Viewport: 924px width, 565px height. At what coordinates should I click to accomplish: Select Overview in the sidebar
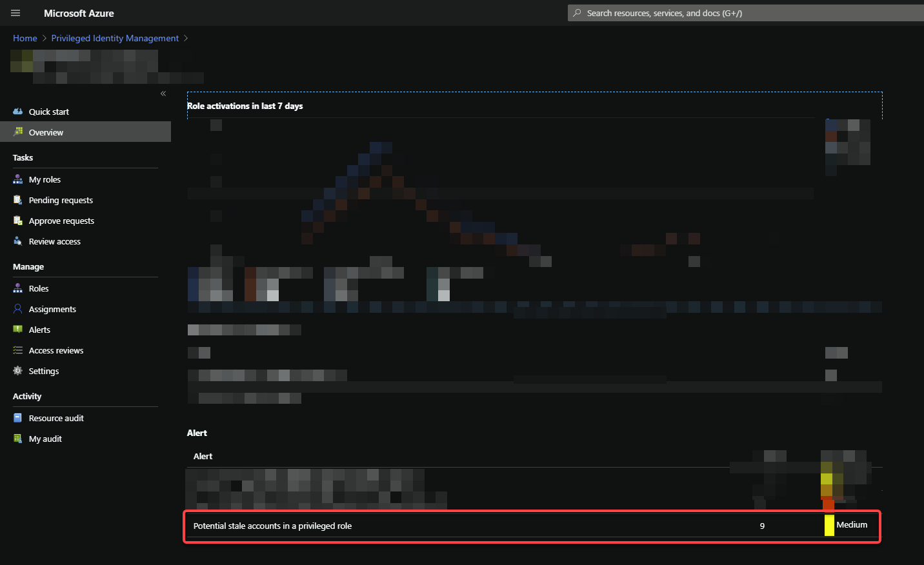pos(85,132)
